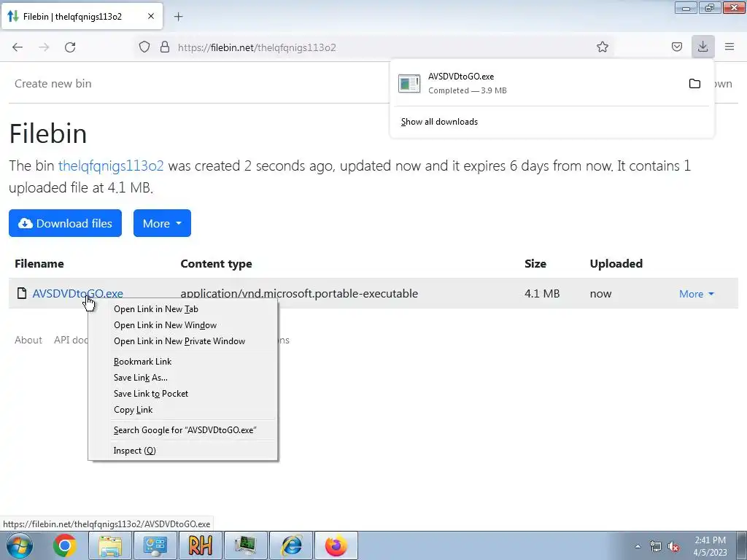Go back to the previous page
Screen dimensions: 747x560
[x=18, y=47]
